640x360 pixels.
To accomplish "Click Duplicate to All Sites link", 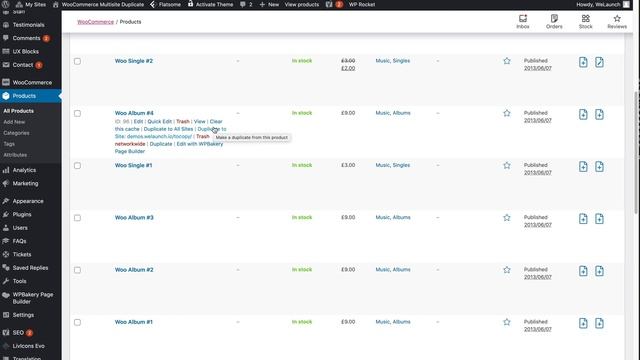I will 168,129.
